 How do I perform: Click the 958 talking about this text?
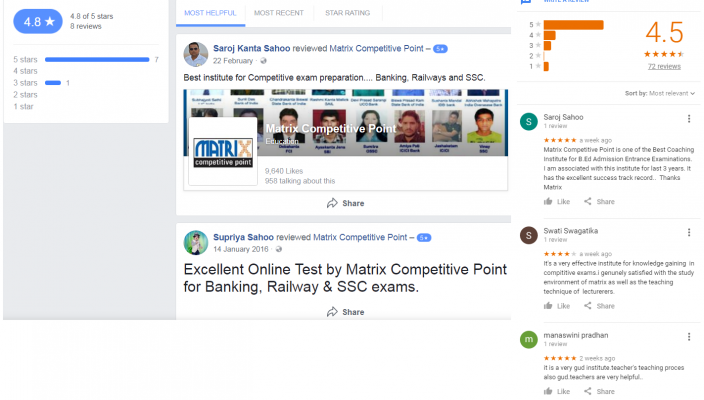point(300,181)
